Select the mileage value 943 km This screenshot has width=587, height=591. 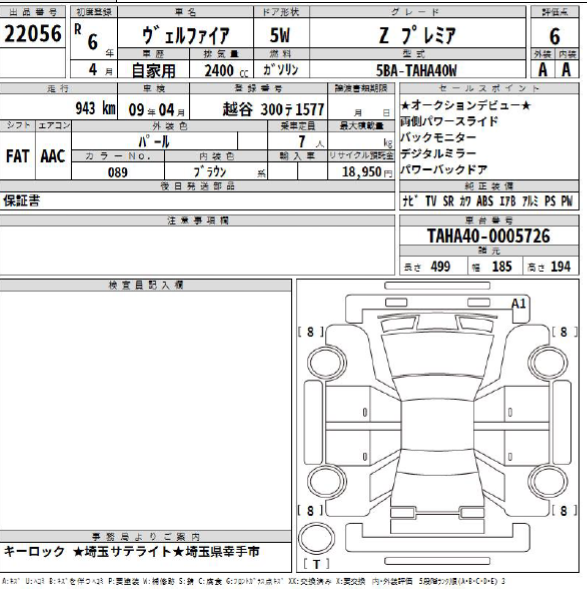95,109
